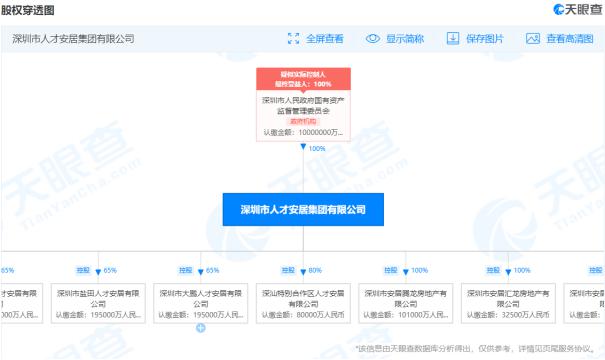Open the 国有资产监督管理委员会 shareholder card

tap(303, 115)
